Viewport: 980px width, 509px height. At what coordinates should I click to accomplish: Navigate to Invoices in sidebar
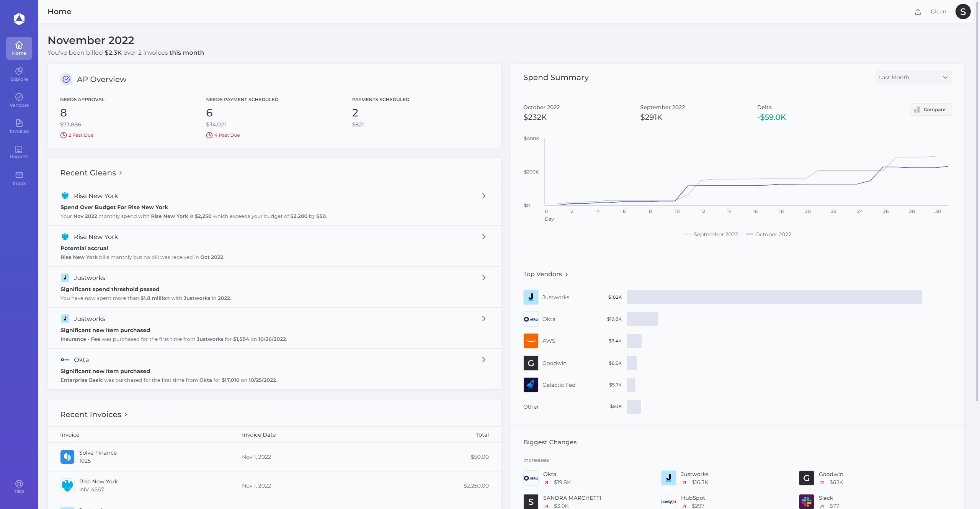click(19, 126)
